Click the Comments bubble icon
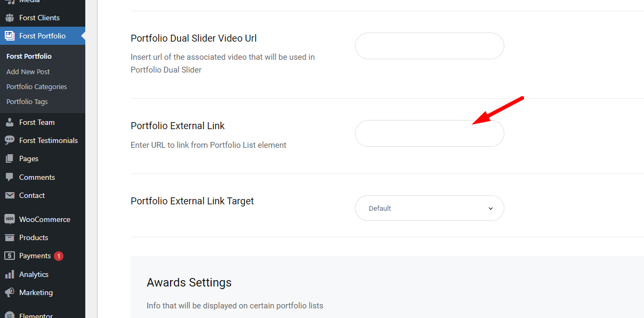644x318 pixels. point(10,177)
